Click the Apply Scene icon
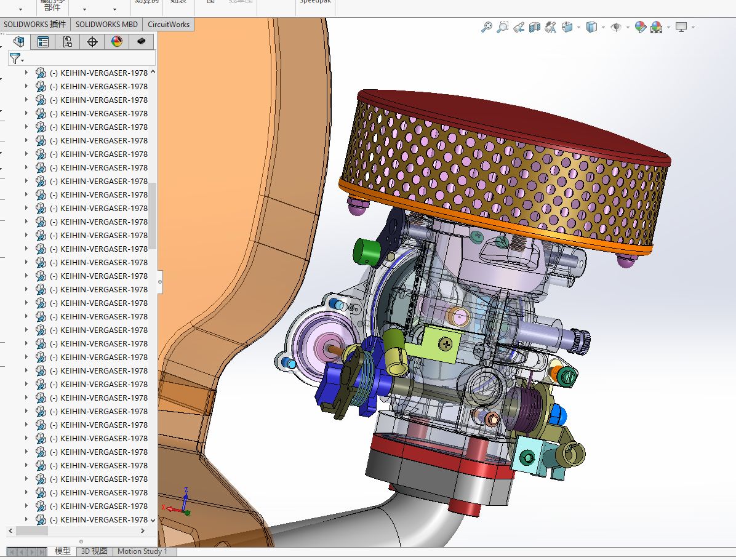 pyautogui.click(x=657, y=27)
